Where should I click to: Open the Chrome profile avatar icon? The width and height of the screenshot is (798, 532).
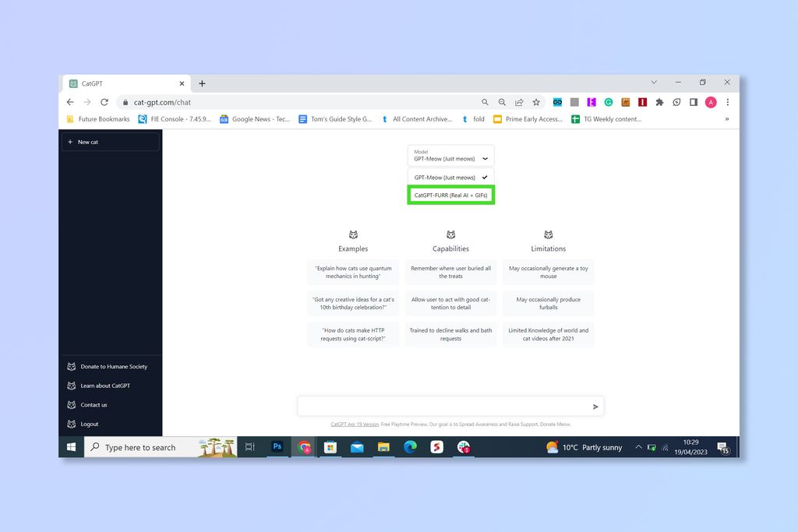click(711, 102)
